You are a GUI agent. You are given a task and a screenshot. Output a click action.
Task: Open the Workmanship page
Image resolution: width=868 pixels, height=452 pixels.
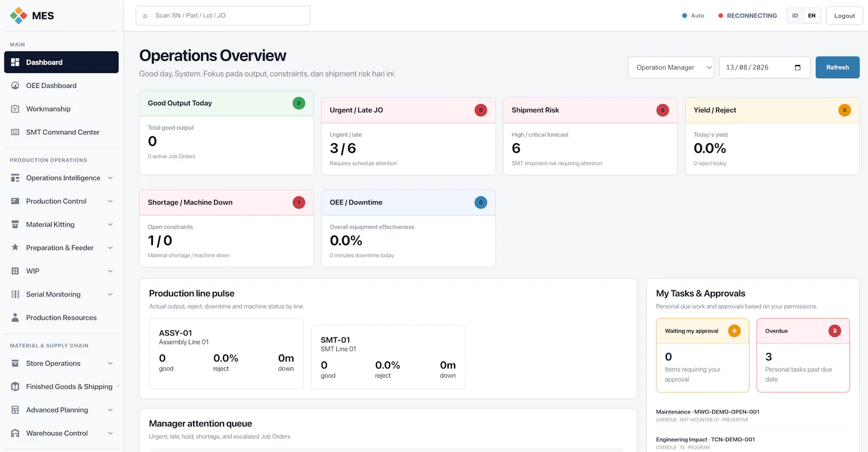(x=61, y=109)
